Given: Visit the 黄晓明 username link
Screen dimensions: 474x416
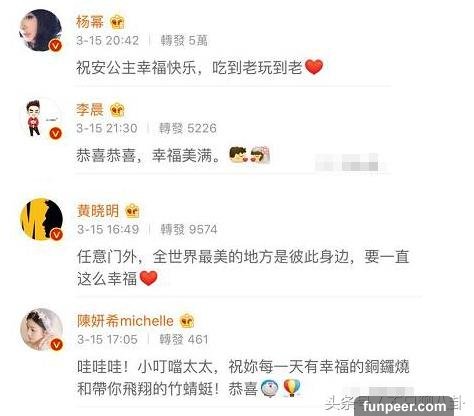Looking at the screenshot, I should click(x=98, y=211).
